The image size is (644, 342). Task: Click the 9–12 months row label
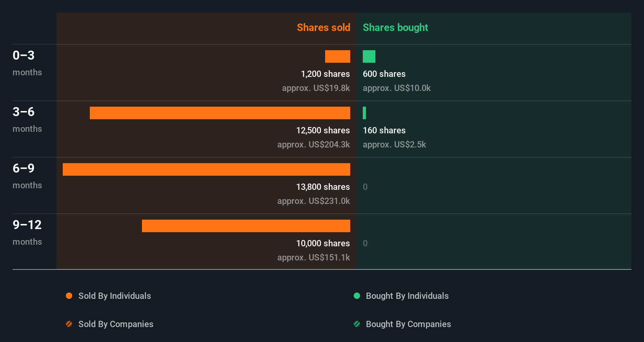[27, 232]
